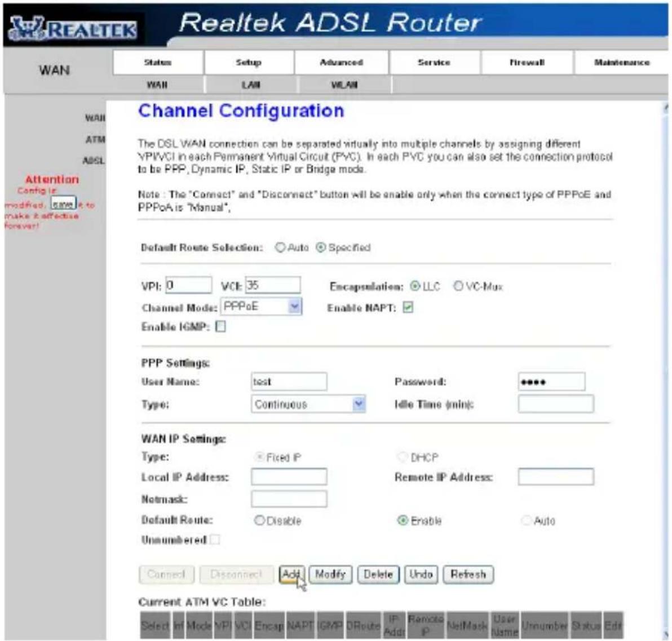Click the PPP User Name field

click(x=289, y=381)
